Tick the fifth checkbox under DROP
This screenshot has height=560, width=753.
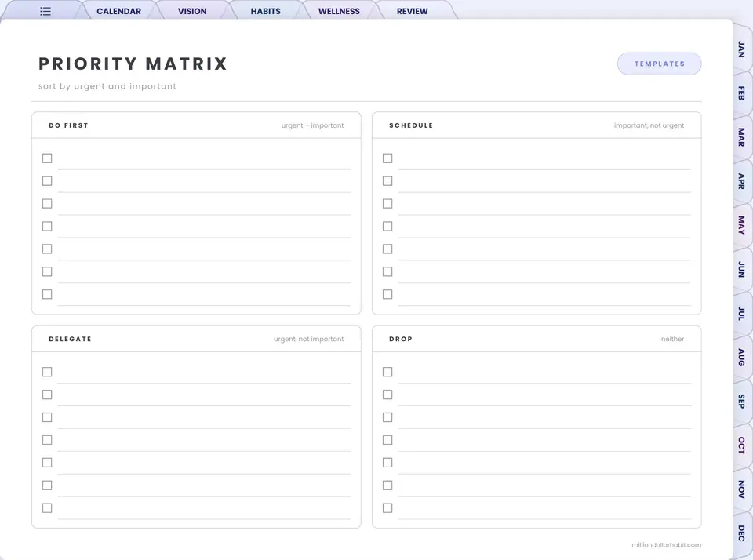[387, 463]
